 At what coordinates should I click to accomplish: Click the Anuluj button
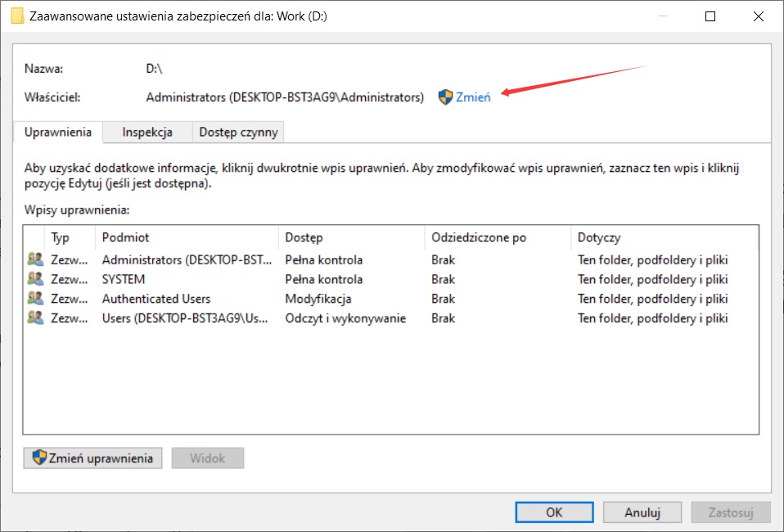(x=642, y=513)
